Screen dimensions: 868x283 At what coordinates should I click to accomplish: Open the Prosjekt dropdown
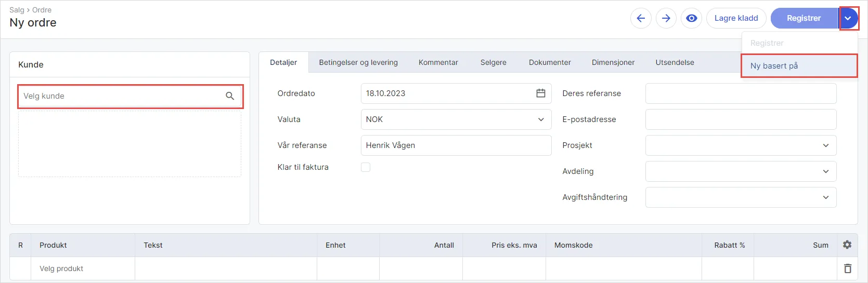[741, 145]
